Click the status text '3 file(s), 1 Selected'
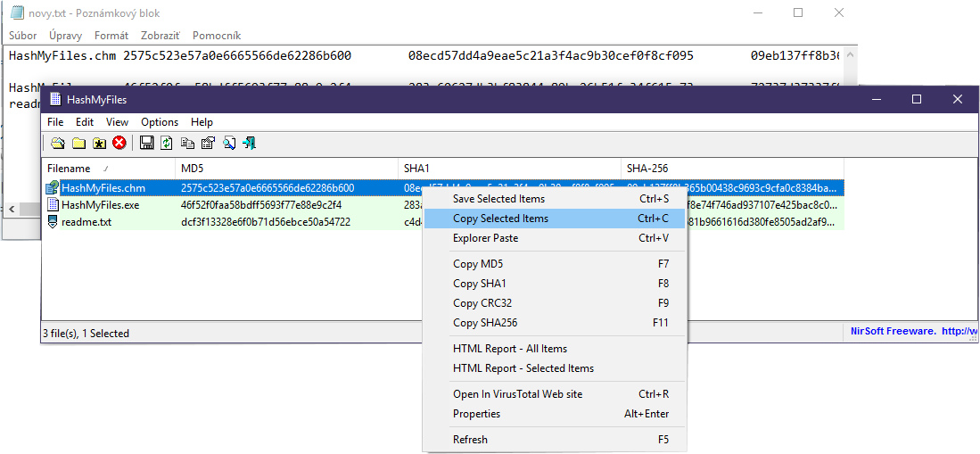 pyautogui.click(x=86, y=334)
